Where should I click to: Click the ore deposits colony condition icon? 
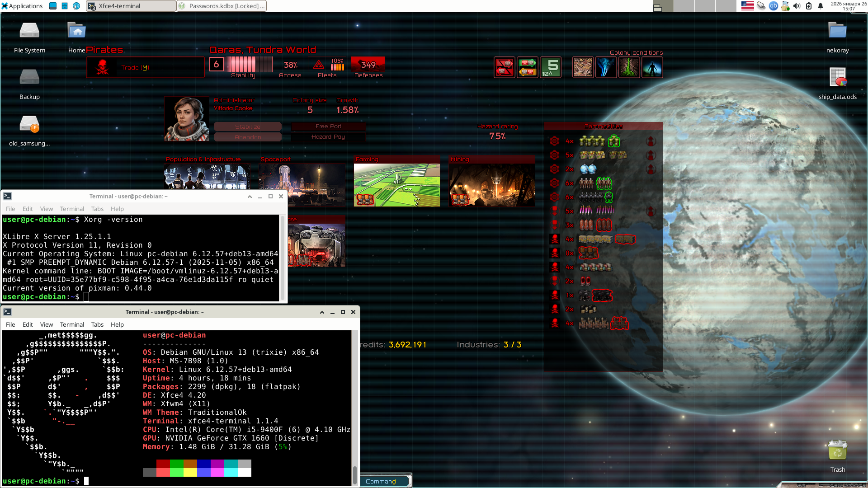tap(583, 67)
